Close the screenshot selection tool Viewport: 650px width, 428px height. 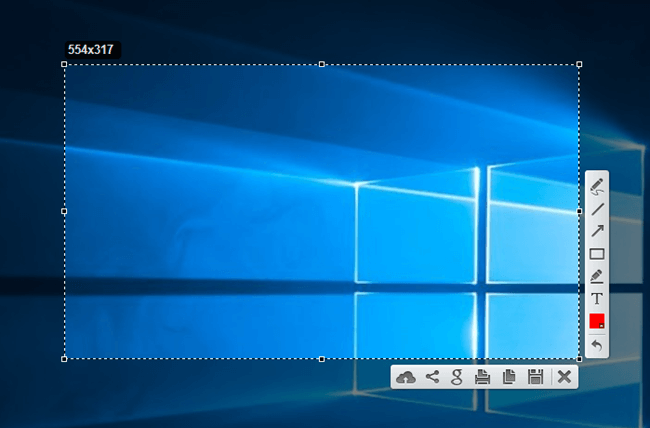click(x=564, y=377)
